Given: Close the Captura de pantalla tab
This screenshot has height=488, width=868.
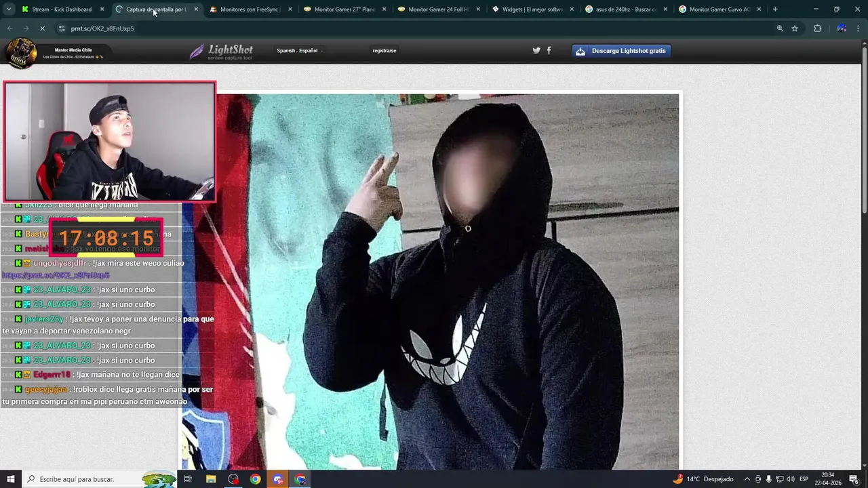Looking at the screenshot, I should (x=196, y=9).
